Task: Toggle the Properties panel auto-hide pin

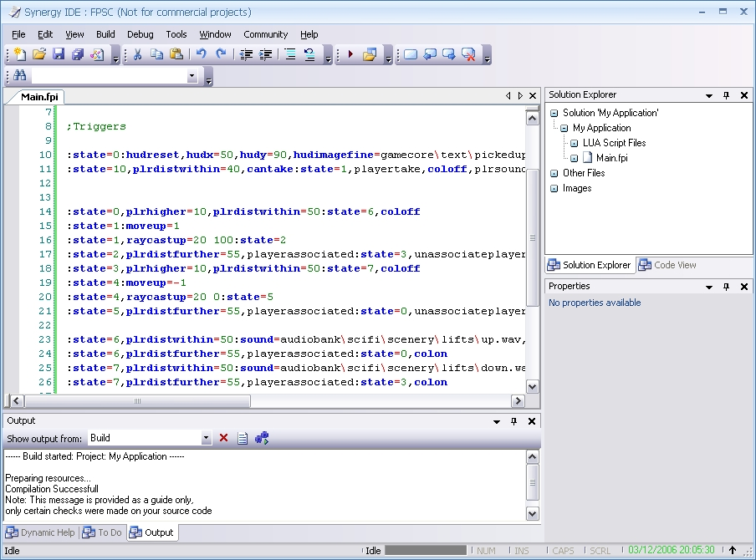Action: (x=726, y=287)
